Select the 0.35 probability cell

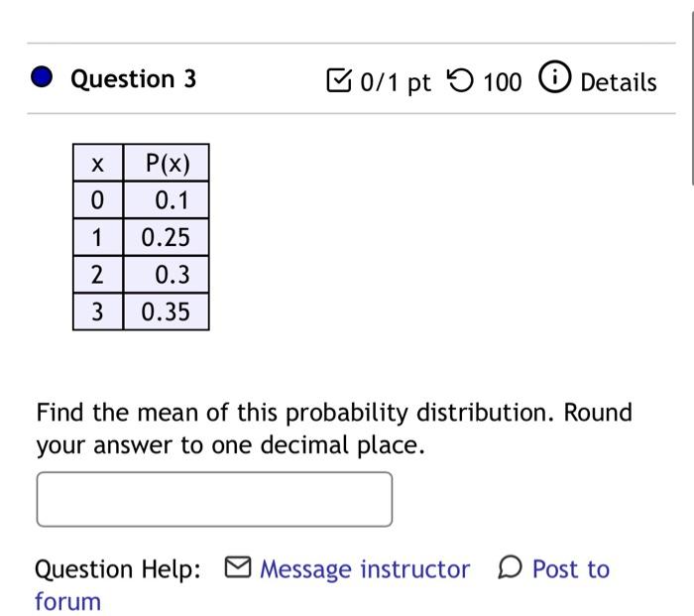167,311
